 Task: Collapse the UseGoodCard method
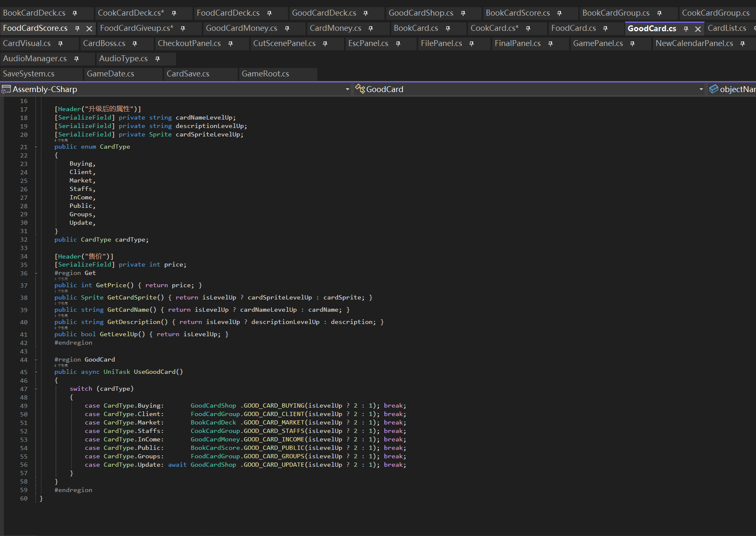[36, 372]
